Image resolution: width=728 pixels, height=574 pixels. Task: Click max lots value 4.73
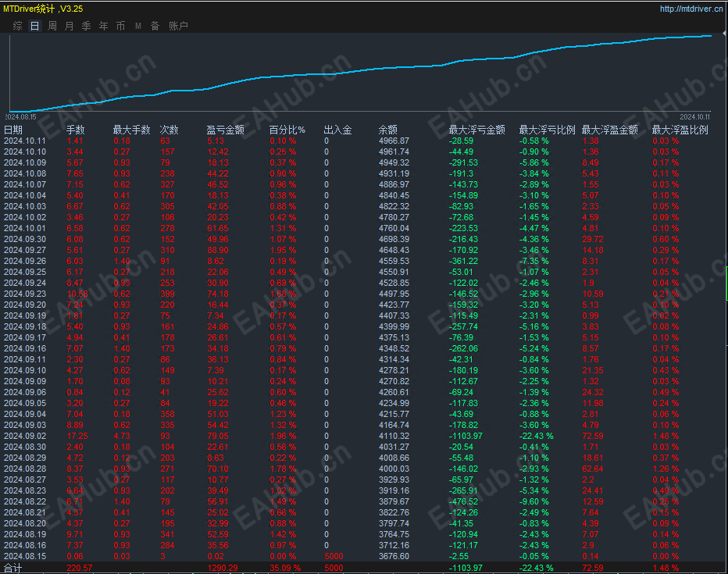122,437
